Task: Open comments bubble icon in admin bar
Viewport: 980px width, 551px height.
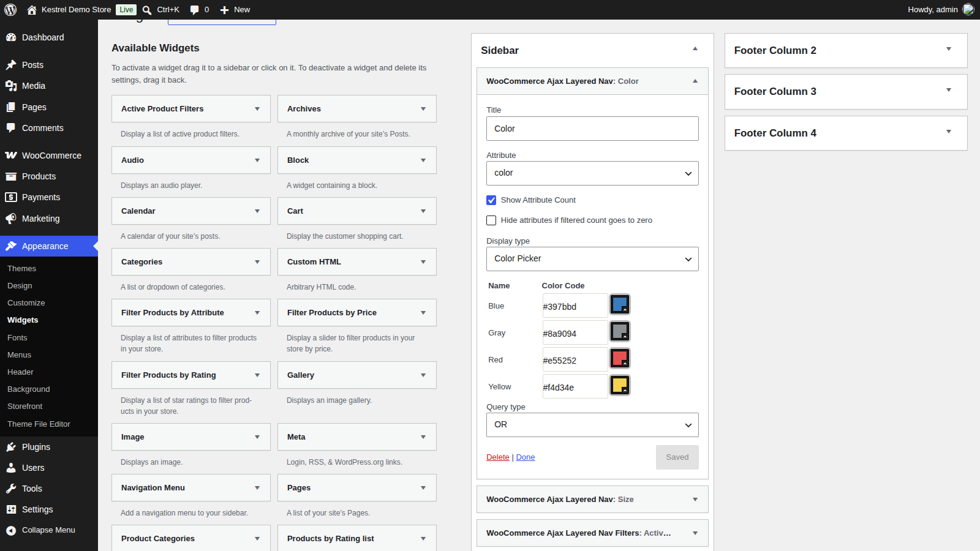Action: 194,10
